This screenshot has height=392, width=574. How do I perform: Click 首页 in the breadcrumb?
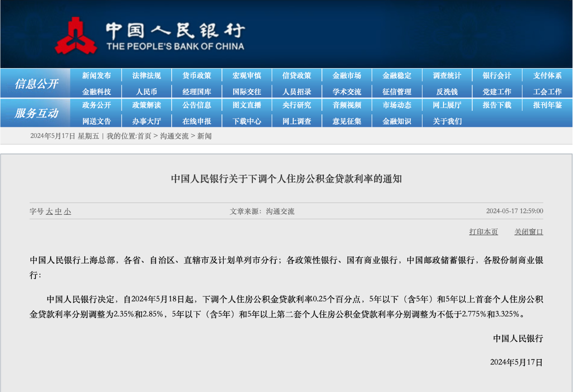(x=144, y=136)
